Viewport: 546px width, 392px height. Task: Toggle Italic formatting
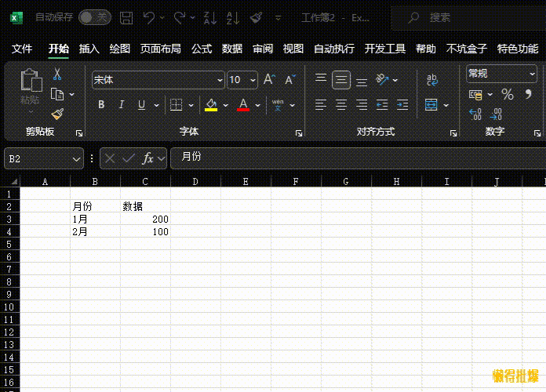121,104
